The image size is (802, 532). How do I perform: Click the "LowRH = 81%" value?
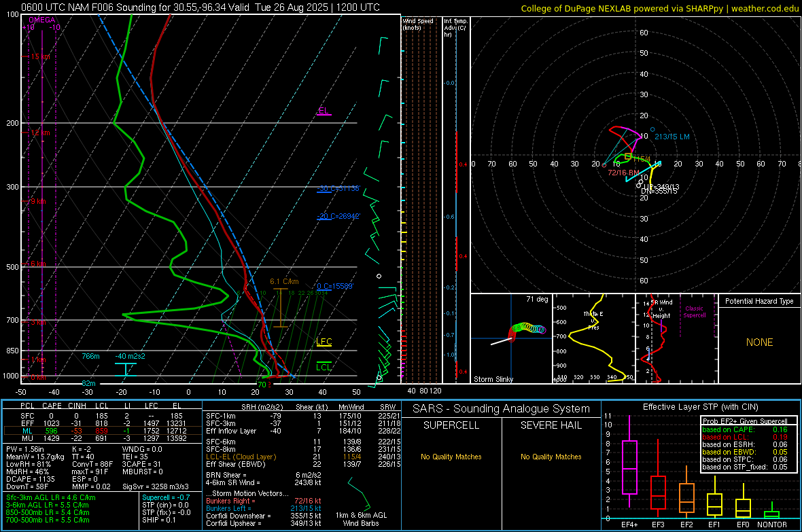click(x=28, y=465)
